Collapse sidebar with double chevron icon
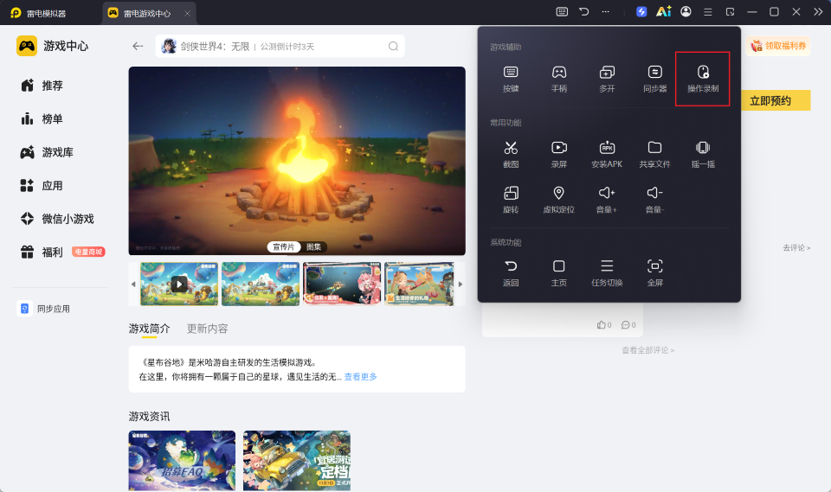 (x=818, y=12)
